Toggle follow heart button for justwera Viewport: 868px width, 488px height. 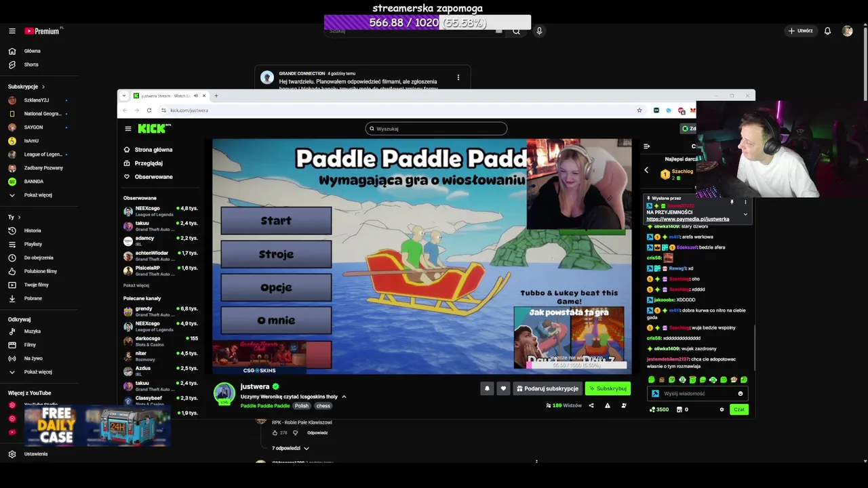point(503,388)
